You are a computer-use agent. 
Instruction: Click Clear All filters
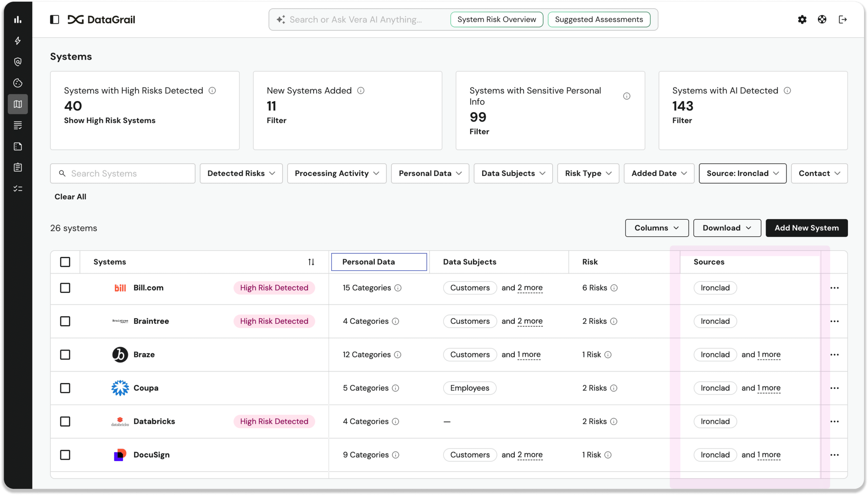(x=71, y=197)
